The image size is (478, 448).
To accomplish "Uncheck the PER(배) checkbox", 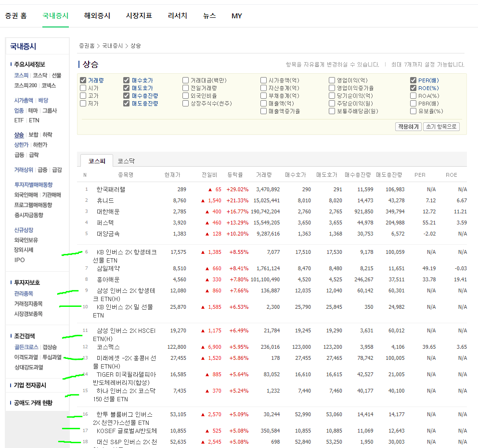I will [x=413, y=80].
